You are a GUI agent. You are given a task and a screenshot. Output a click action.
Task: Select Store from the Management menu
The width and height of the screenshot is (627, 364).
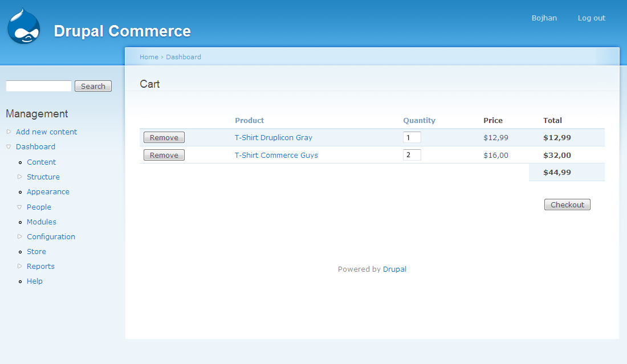pos(36,251)
